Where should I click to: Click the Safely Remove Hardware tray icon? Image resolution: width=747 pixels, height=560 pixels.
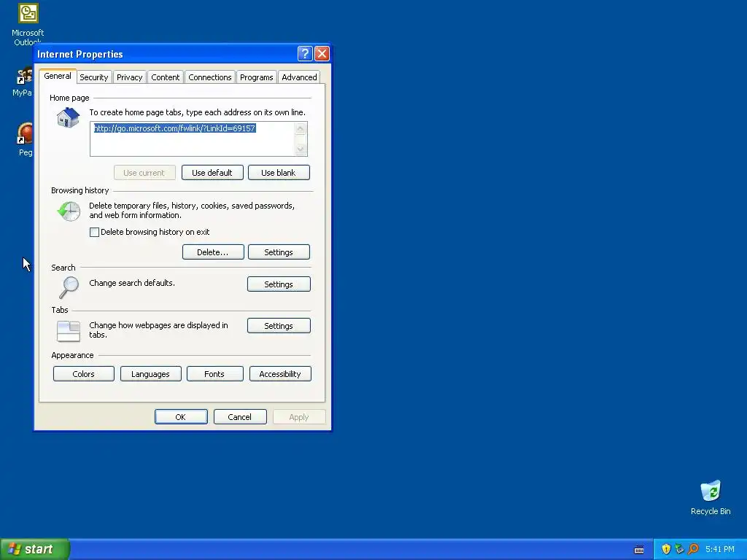coord(679,549)
